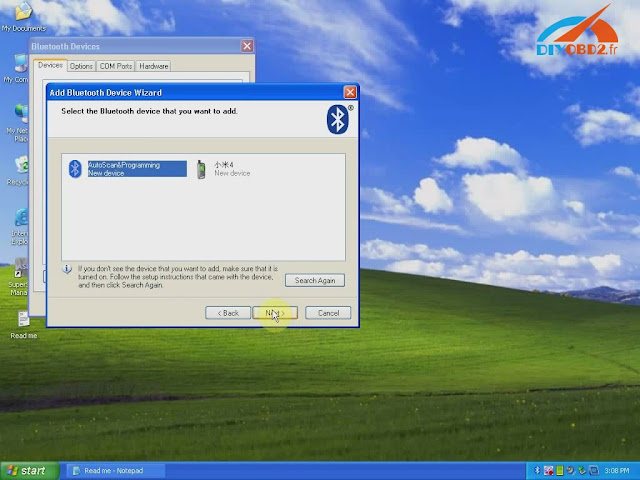Click the Bluetooth icon in the system tray

tap(537, 471)
